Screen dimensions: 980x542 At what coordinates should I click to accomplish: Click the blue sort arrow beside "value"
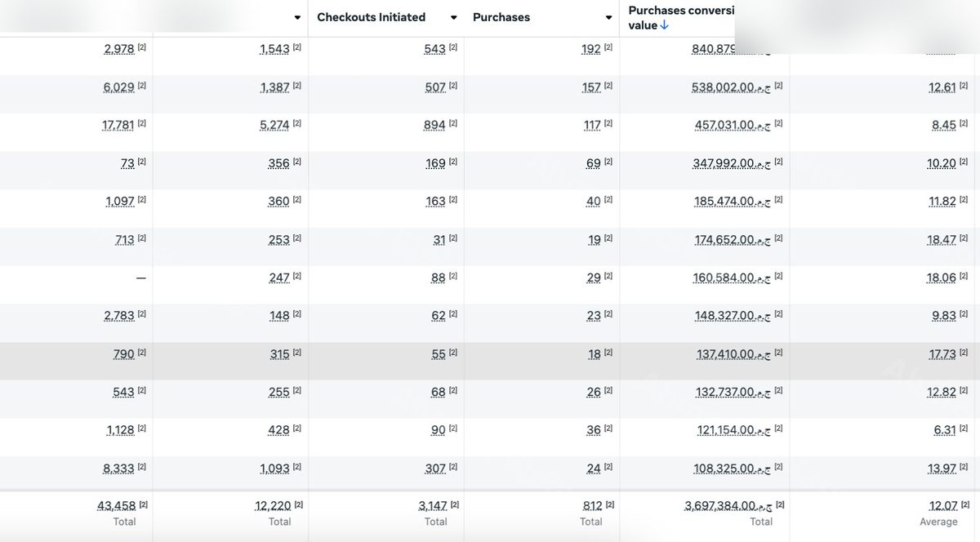click(664, 25)
